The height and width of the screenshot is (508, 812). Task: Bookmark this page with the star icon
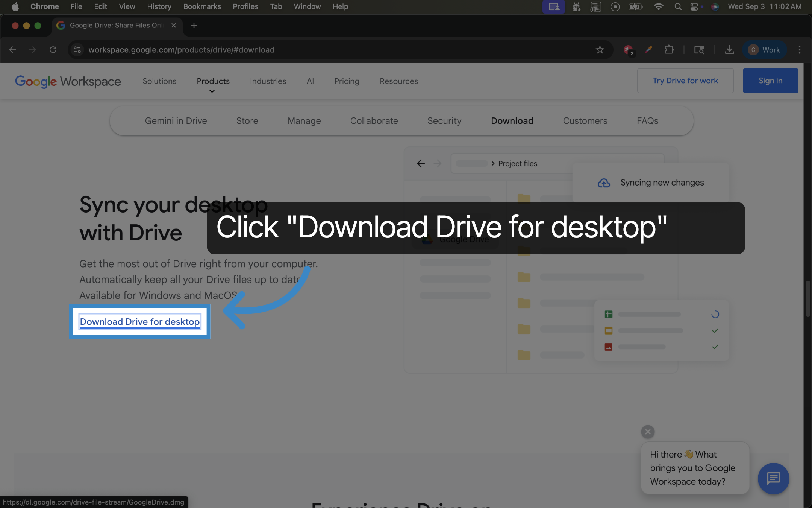[x=600, y=50]
